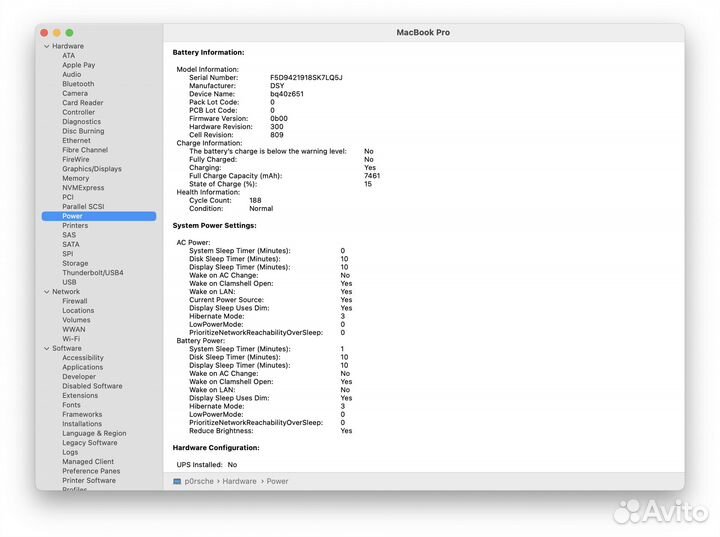Viewport: 720px width, 537px height.
Task: Select Managed Client entry
Action: [x=88, y=461]
